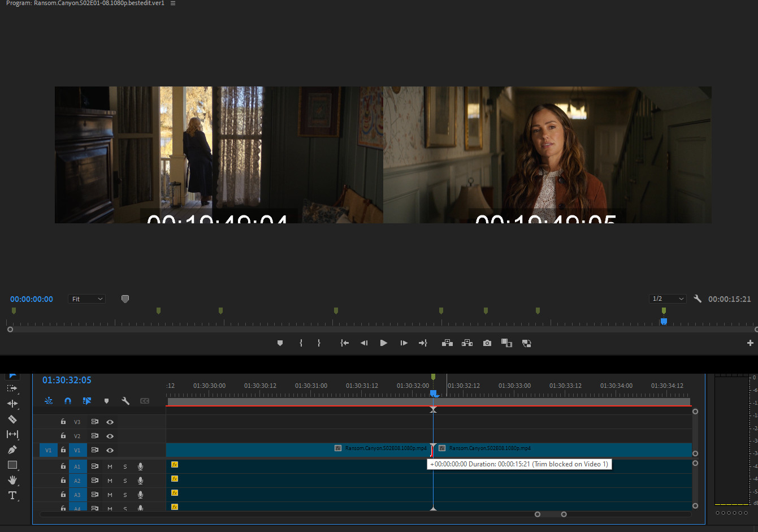Export a frame with camera icon
Screen dimensions: 758x532
(487, 343)
